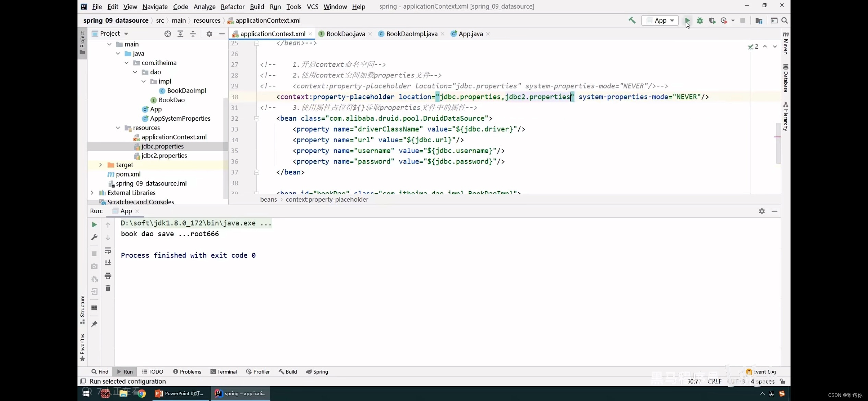Open the Profiler tool window
The width and height of the screenshot is (868, 401).
click(258, 372)
